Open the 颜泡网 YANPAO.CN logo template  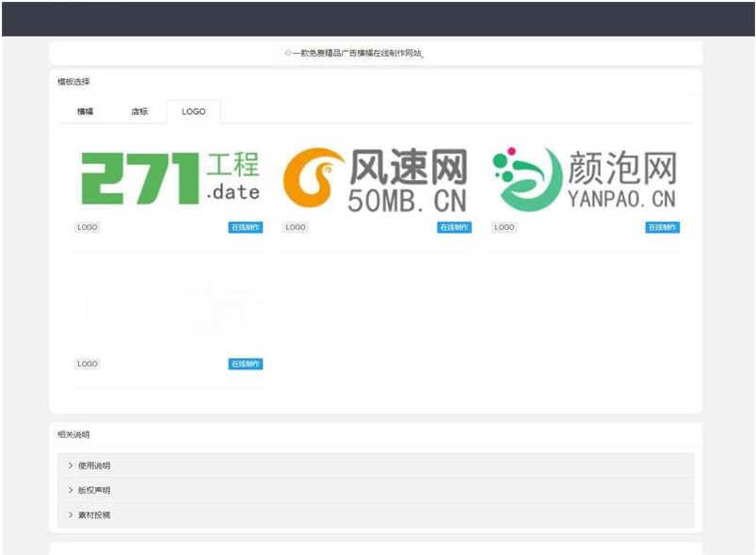[585, 179]
